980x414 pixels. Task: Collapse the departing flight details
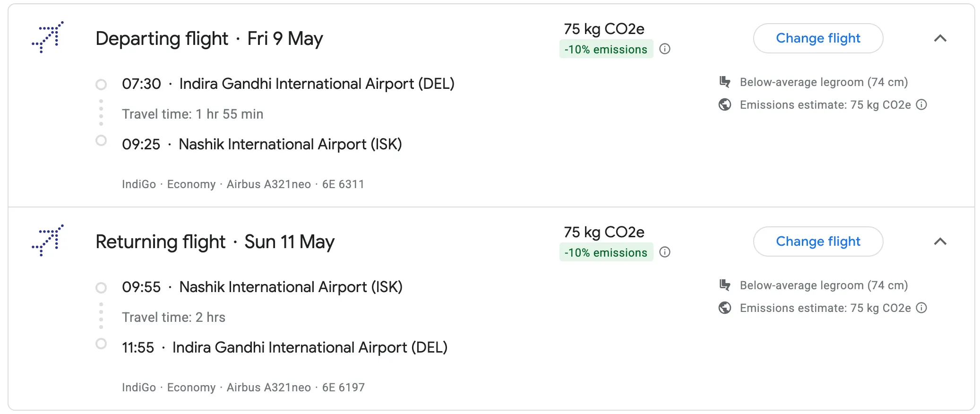click(x=940, y=38)
